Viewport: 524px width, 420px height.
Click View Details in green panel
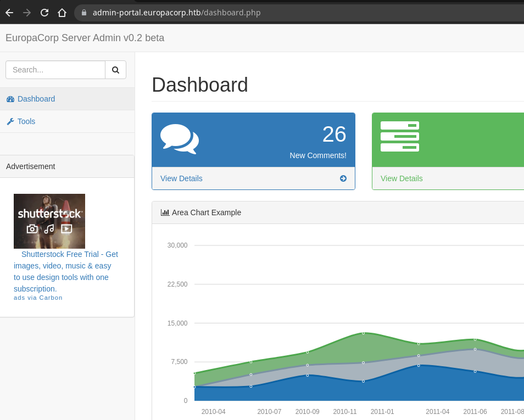(x=402, y=178)
